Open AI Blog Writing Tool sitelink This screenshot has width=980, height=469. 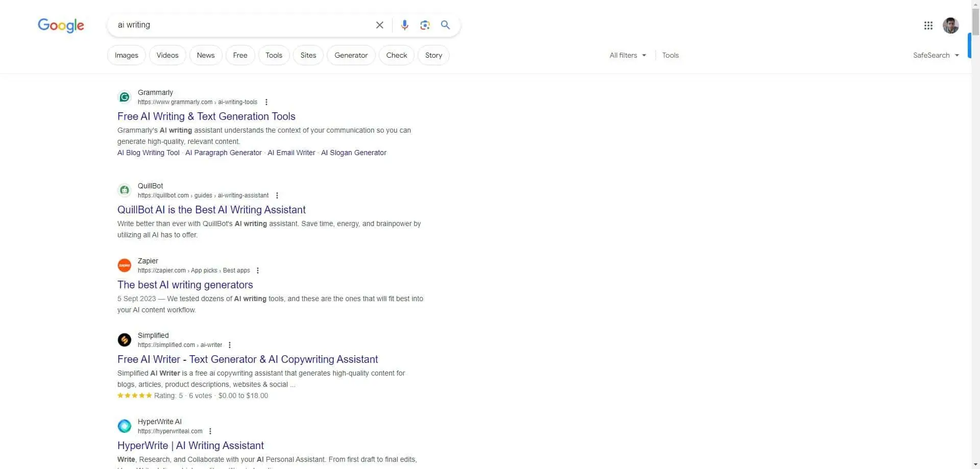click(x=149, y=153)
